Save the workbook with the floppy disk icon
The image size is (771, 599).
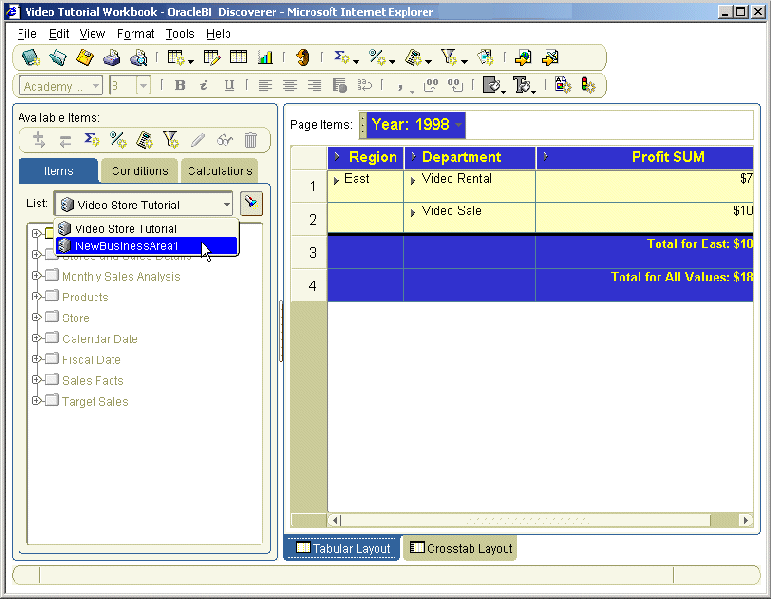tap(85, 58)
